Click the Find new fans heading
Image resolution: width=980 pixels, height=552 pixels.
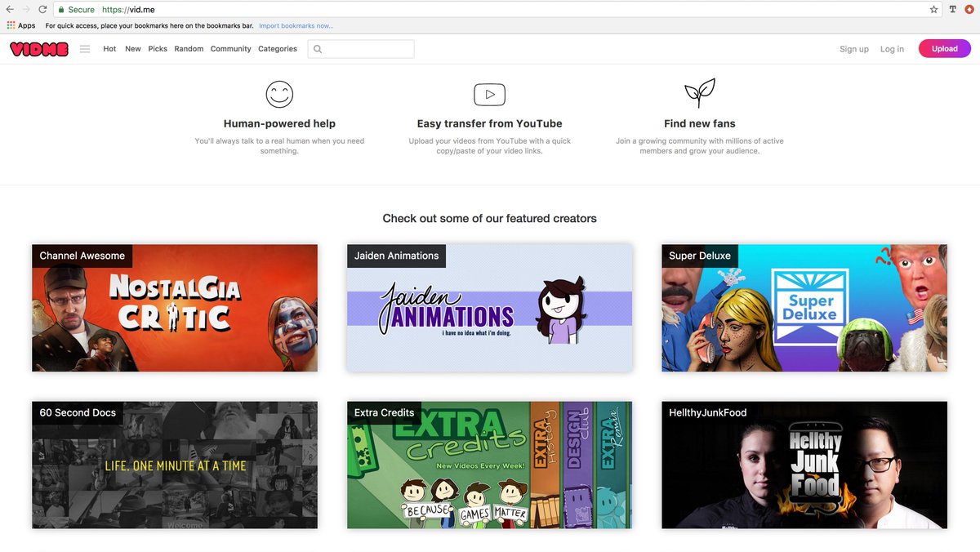pyautogui.click(x=700, y=124)
